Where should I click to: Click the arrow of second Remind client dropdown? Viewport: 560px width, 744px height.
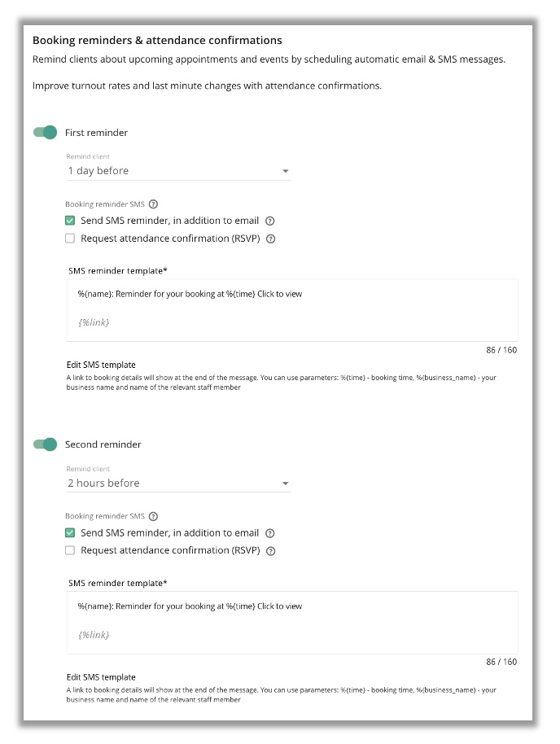[x=285, y=484]
